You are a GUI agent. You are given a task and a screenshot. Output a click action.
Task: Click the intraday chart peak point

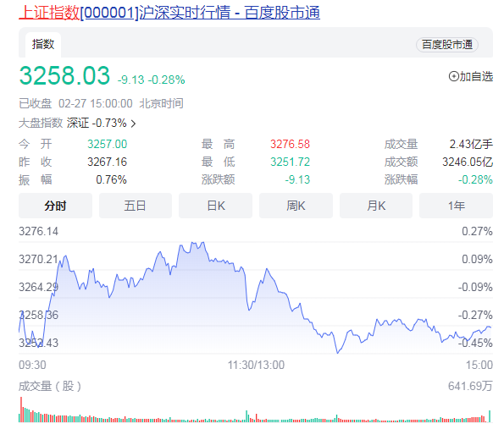click(202, 243)
